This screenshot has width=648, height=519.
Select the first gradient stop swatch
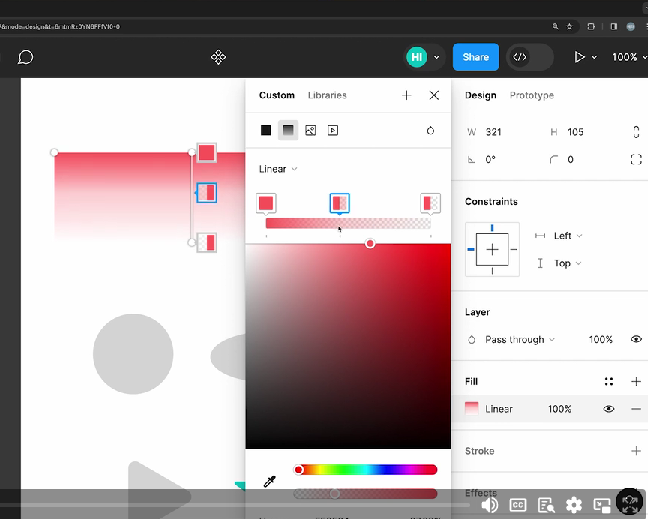pos(266,203)
